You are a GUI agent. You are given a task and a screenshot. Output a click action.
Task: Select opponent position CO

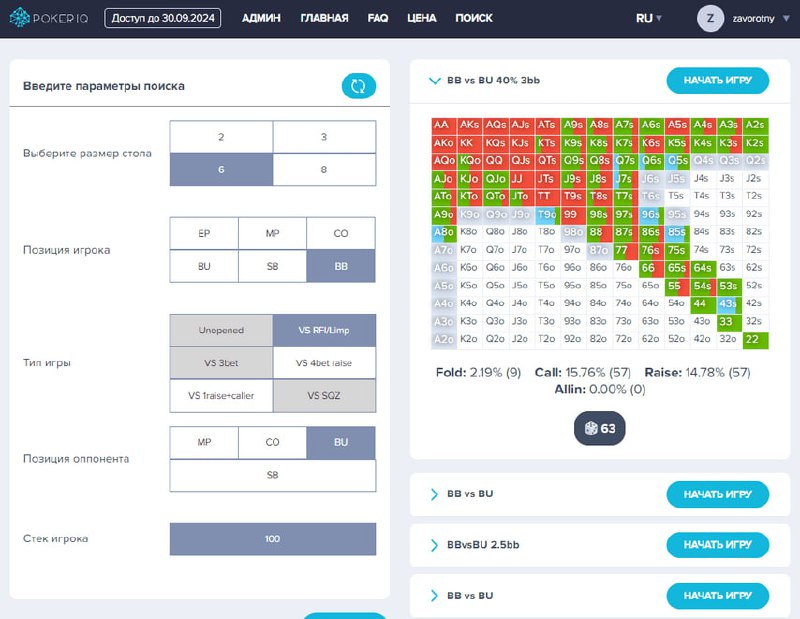(x=272, y=442)
